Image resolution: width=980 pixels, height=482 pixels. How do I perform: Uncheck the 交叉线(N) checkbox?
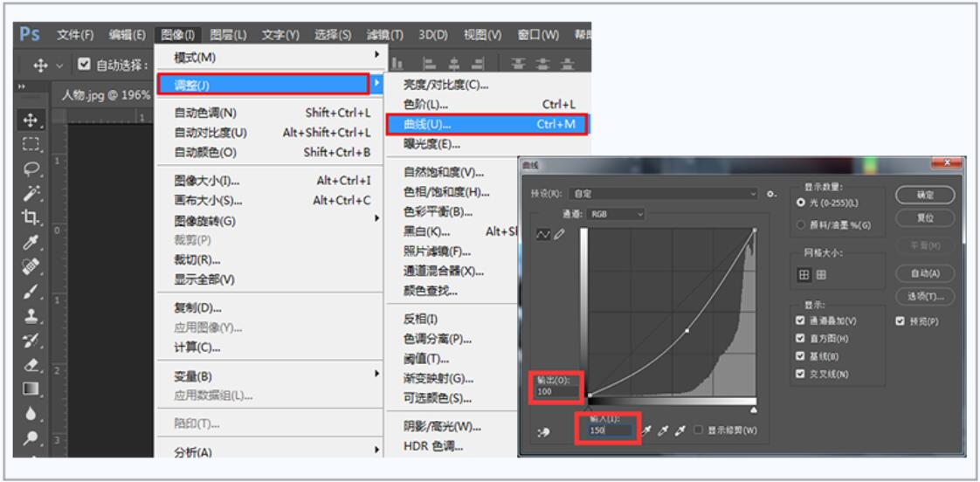[801, 375]
